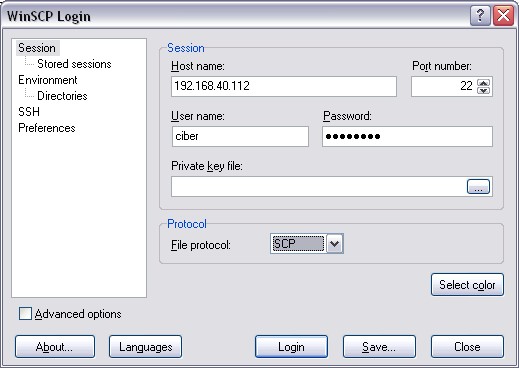Select Session in the tree
Screen dimensions: 519x368
click(x=37, y=48)
